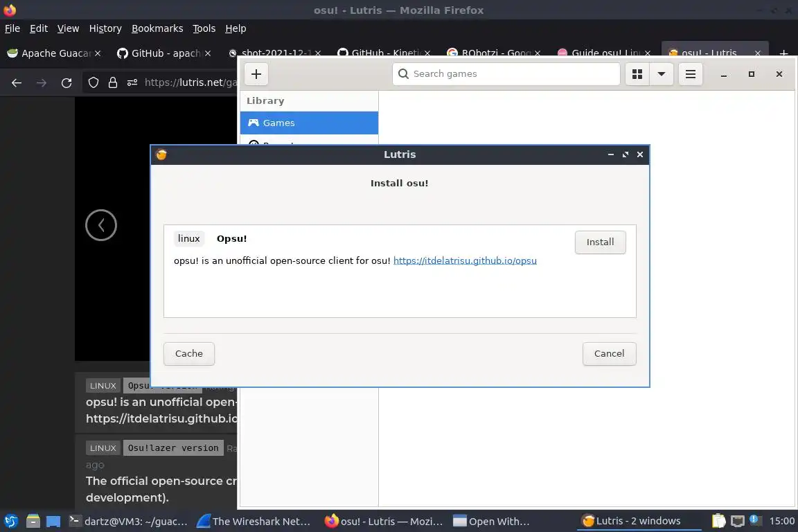Open the Firefox Bookmarks menu

[157, 28]
